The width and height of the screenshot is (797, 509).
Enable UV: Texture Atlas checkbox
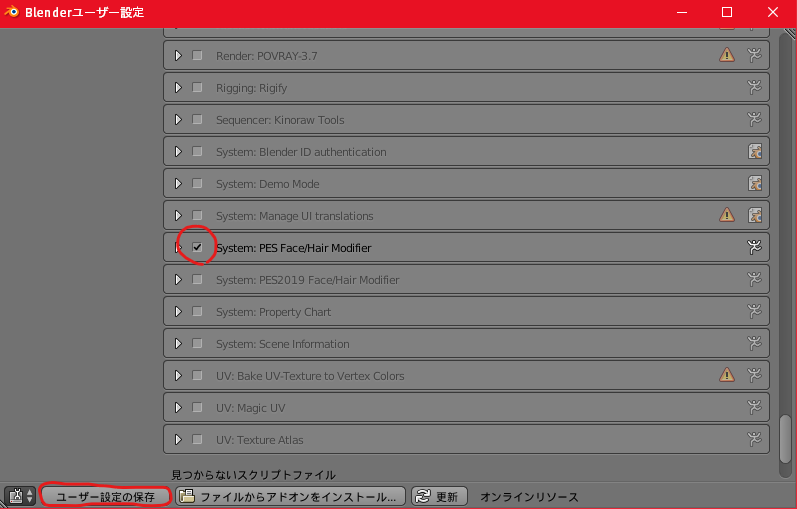click(x=197, y=439)
